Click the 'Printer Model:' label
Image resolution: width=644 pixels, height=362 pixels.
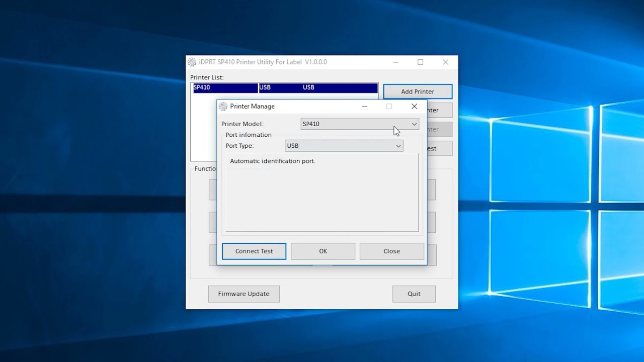(243, 124)
